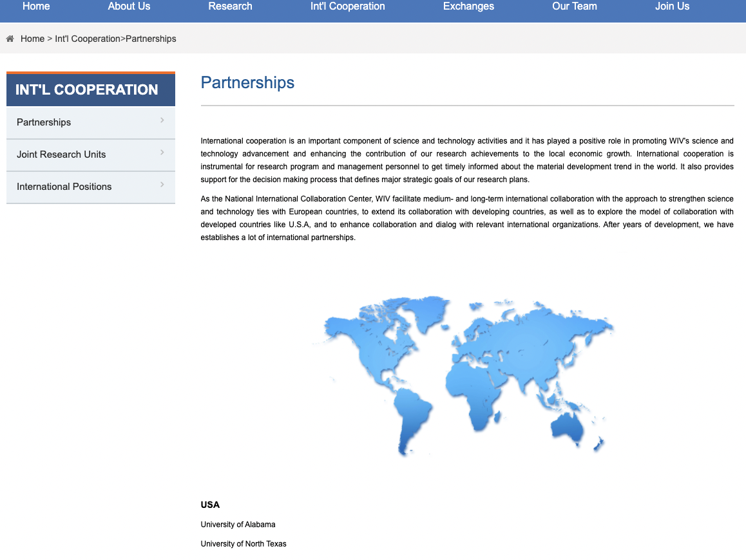The width and height of the screenshot is (746, 560).
Task: Expand the Partnerships sidebar chevron
Action: (x=162, y=120)
